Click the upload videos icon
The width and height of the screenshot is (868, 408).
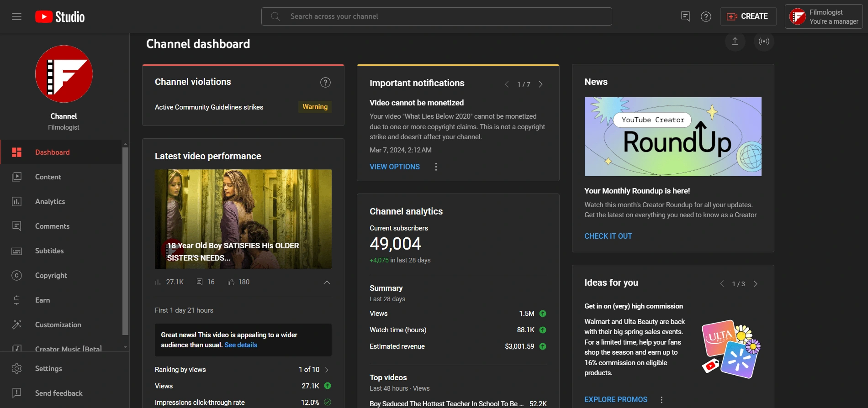[735, 42]
